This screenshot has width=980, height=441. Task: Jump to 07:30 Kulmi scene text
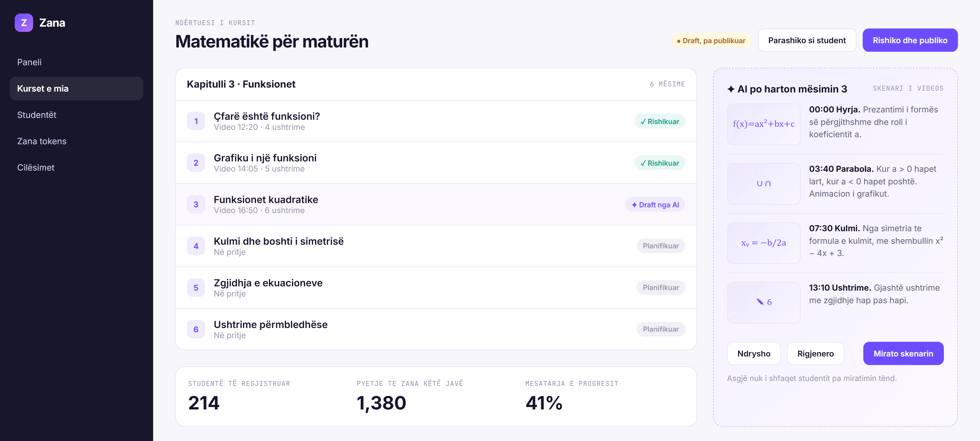(x=876, y=240)
